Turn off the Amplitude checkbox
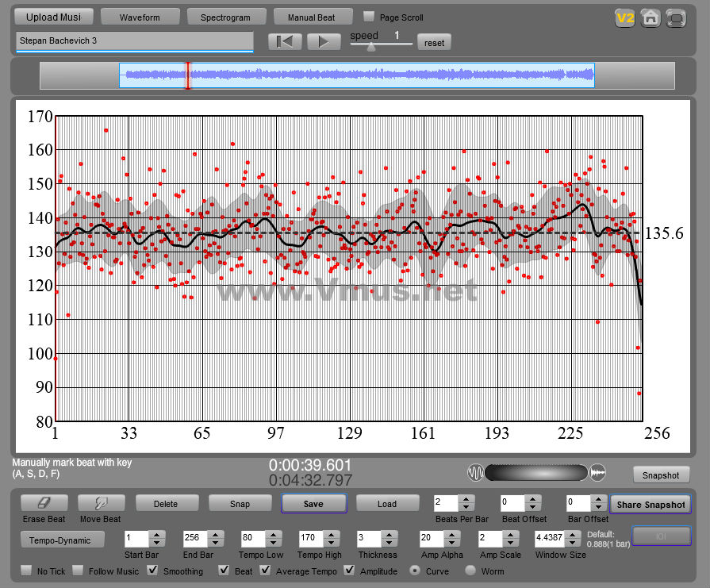This screenshot has width=710, height=588. coord(349,570)
